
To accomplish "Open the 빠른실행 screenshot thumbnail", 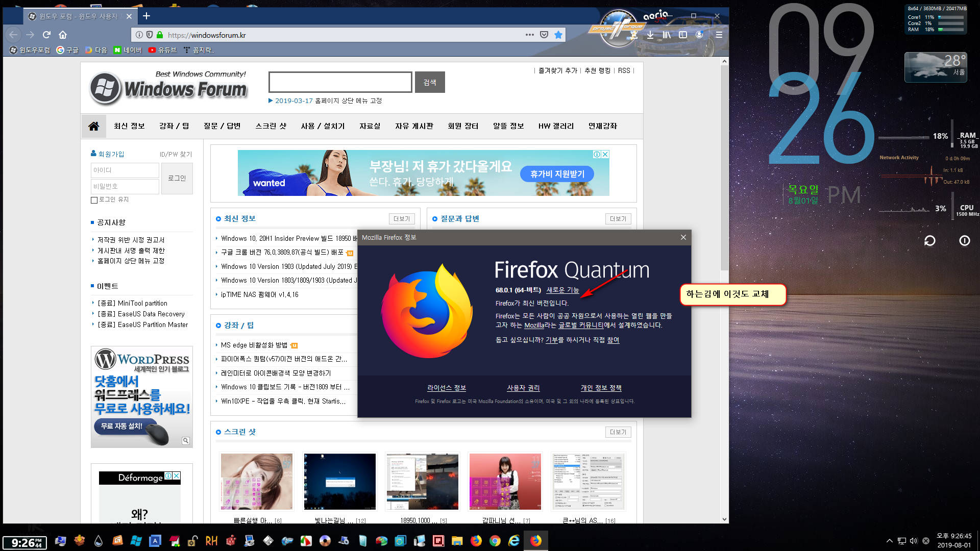I will pyautogui.click(x=257, y=482).
